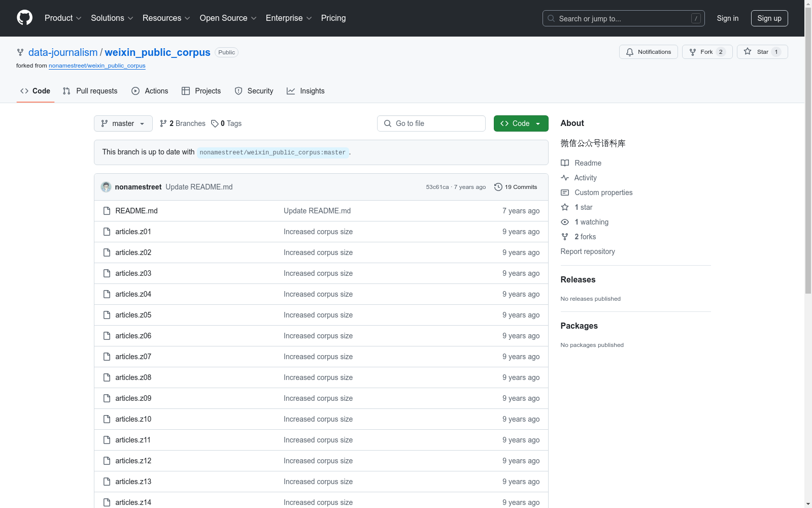Open the Activity link in About
Image resolution: width=812 pixels, height=508 pixels.
(x=579, y=178)
